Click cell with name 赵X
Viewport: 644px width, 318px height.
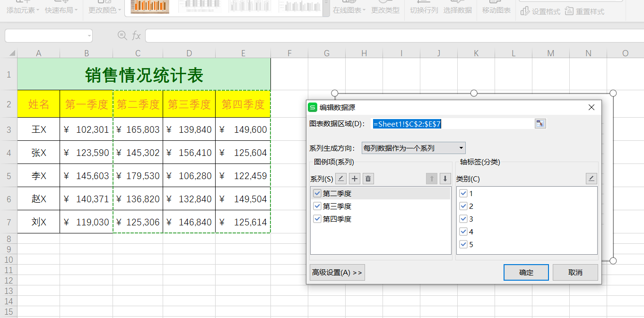tap(39, 198)
